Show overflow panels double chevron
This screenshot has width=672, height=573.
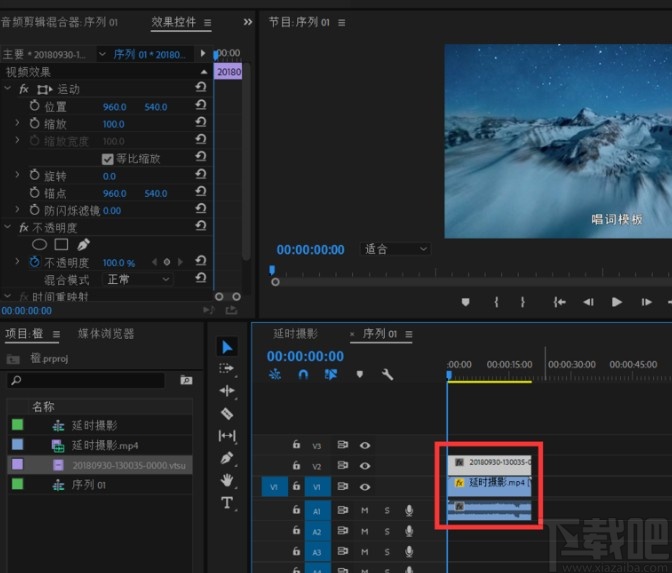(x=248, y=22)
